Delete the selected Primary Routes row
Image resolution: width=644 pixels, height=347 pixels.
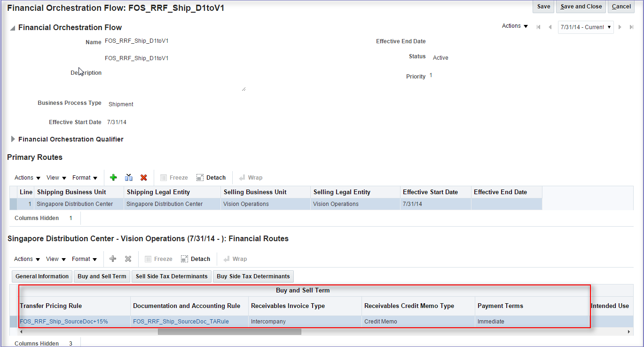[144, 177]
